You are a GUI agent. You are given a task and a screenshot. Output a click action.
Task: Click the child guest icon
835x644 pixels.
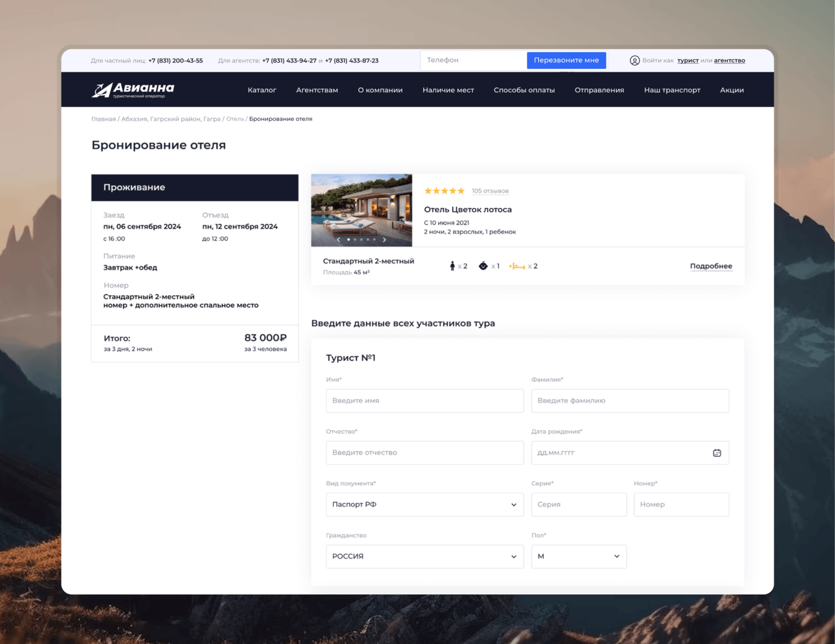point(483,266)
